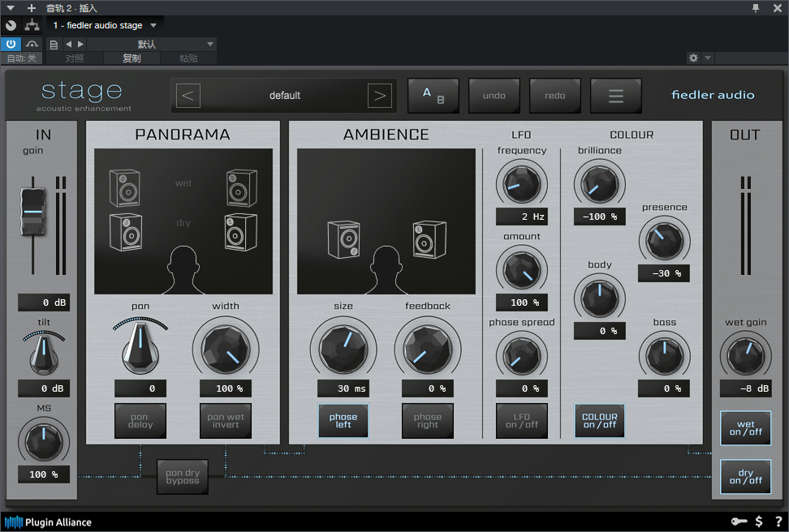Click the -8 dB wet gain value
Screen dimensions: 789x532
point(746,388)
